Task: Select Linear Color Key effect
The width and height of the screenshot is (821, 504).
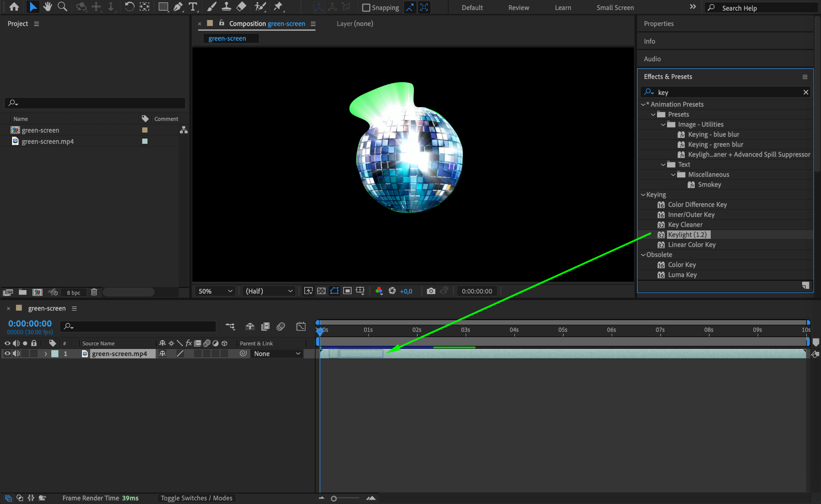Action: tap(692, 245)
